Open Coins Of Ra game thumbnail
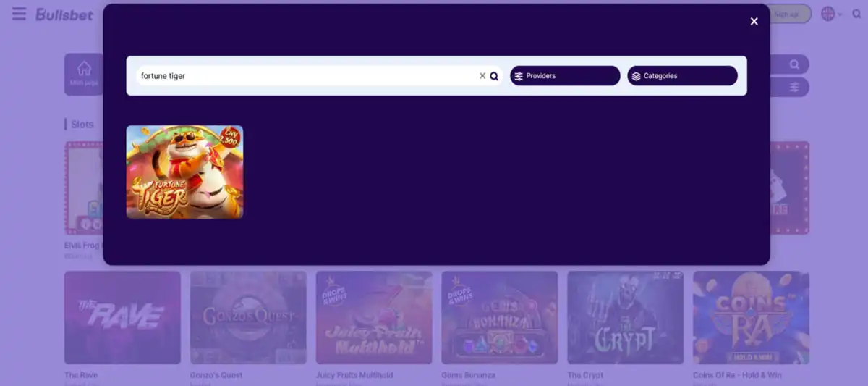 [x=751, y=317]
